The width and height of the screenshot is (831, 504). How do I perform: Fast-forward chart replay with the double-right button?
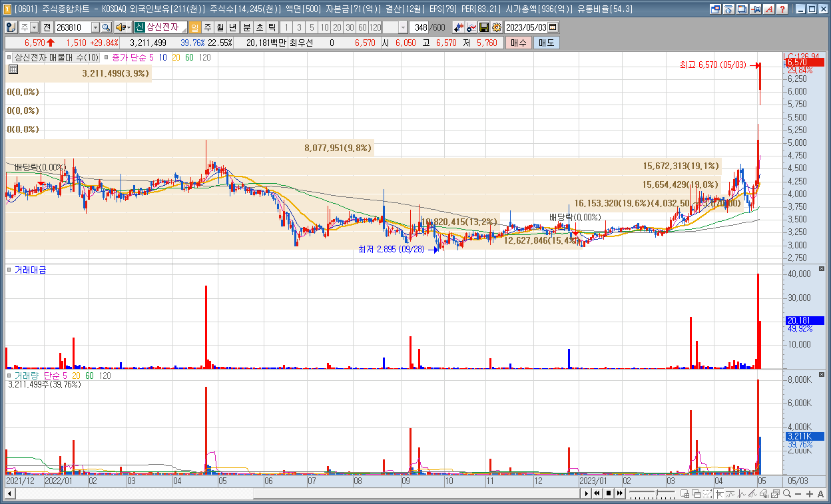point(620,493)
